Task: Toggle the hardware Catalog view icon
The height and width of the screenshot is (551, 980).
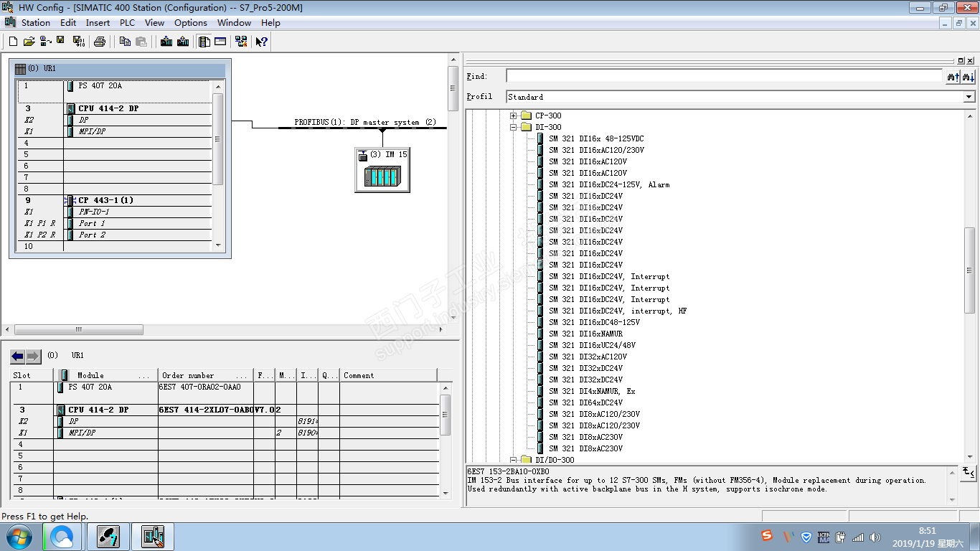Action: (204, 42)
